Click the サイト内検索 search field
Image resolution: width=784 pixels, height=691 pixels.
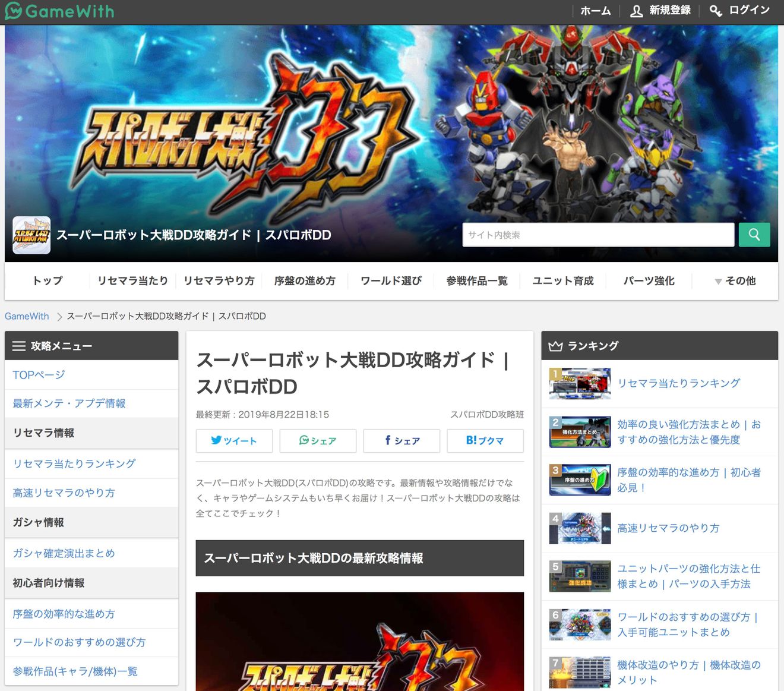click(x=598, y=235)
